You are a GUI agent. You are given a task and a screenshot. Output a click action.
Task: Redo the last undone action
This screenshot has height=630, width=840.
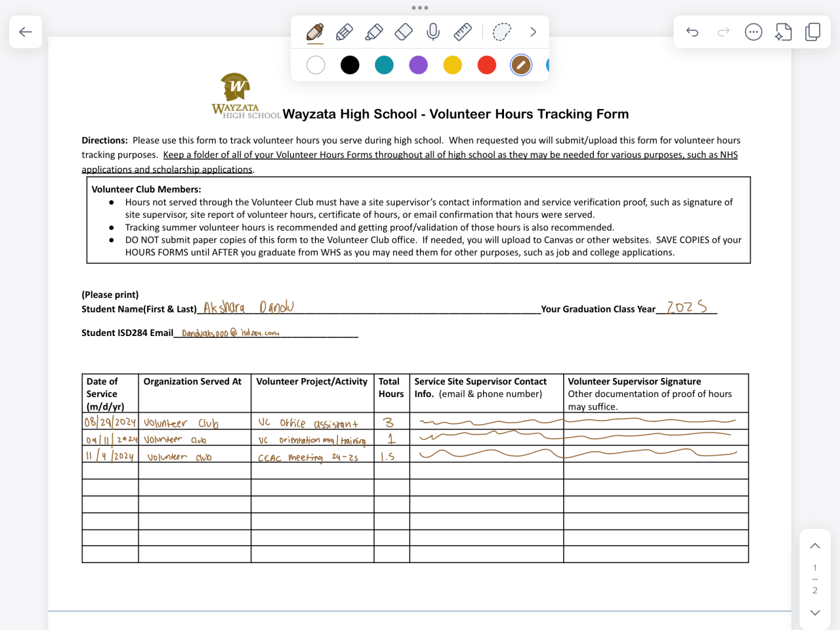(723, 32)
